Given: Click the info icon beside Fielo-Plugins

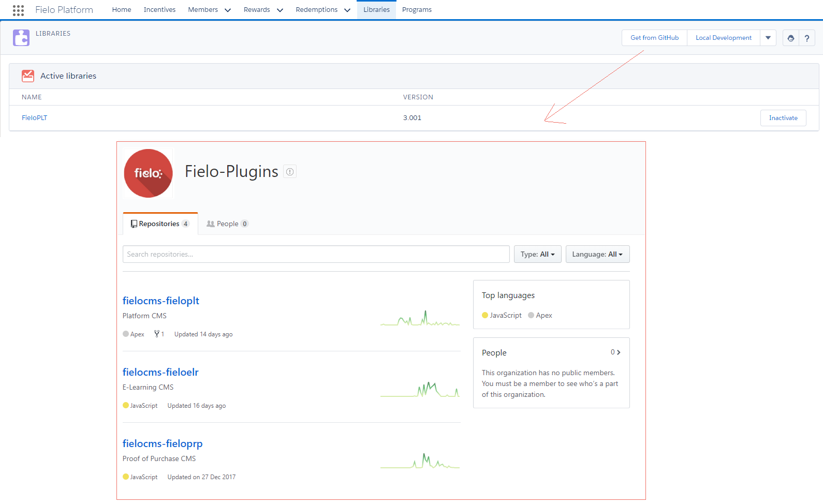Looking at the screenshot, I should [290, 172].
